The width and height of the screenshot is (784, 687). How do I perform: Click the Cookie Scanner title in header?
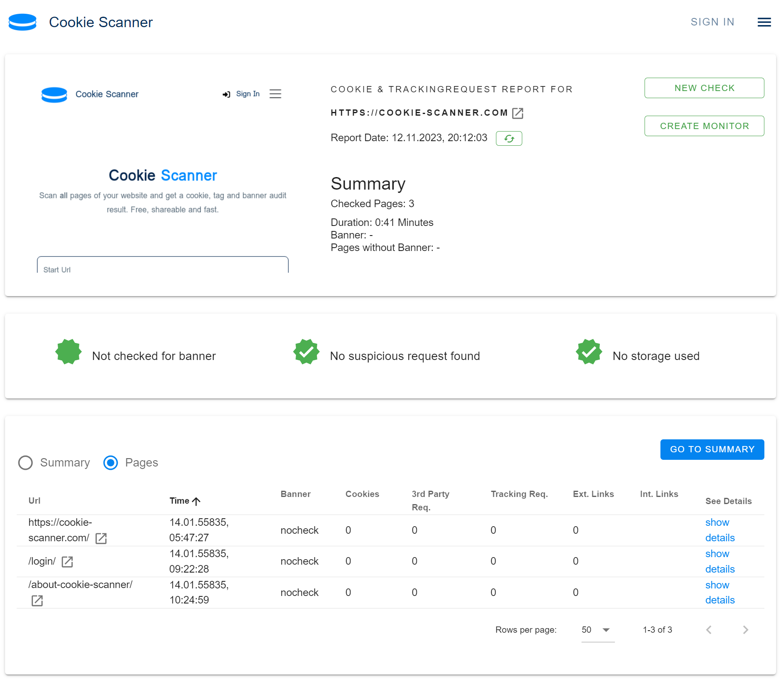point(101,22)
